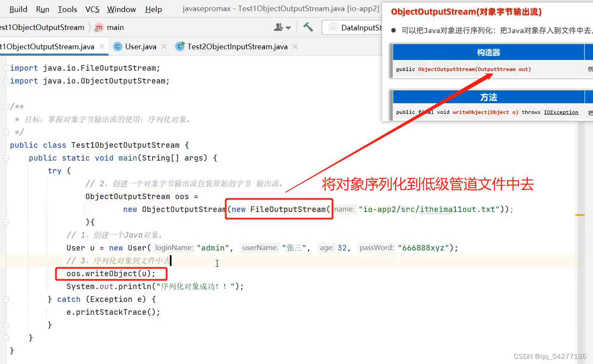Click the age value 32
Image resolution: width=593 pixels, height=364 pixels.
[x=342, y=248]
